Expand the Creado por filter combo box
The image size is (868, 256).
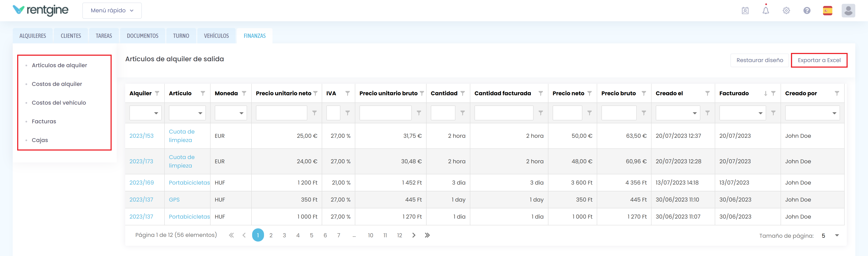coord(834,113)
